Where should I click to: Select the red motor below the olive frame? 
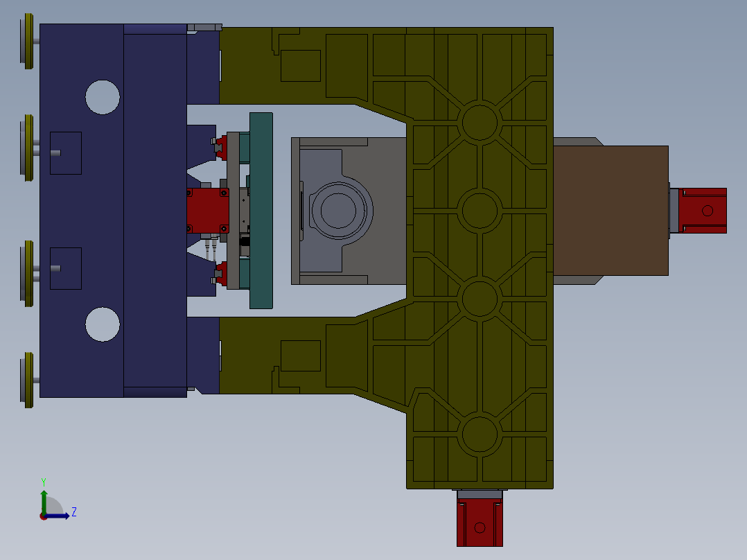[480, 523]
